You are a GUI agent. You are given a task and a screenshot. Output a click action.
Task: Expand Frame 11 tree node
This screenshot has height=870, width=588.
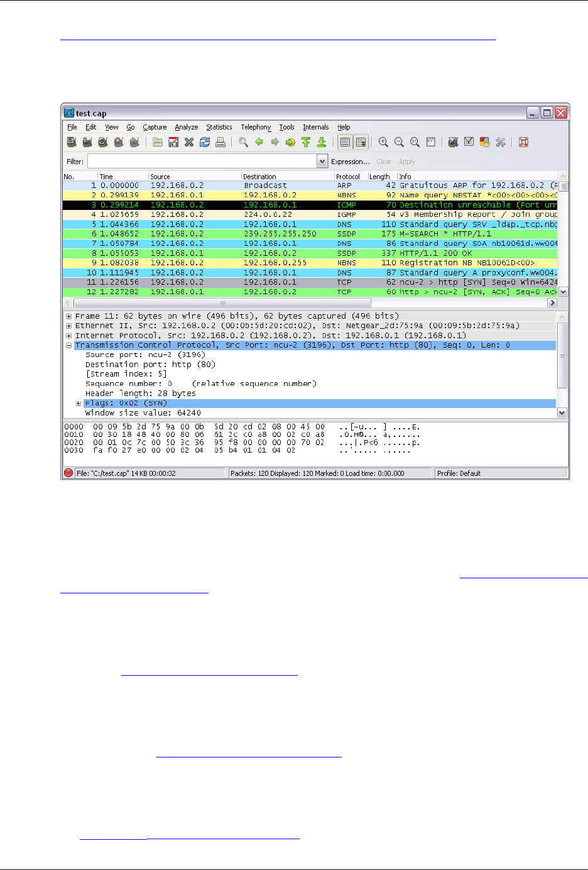(68, 316)
